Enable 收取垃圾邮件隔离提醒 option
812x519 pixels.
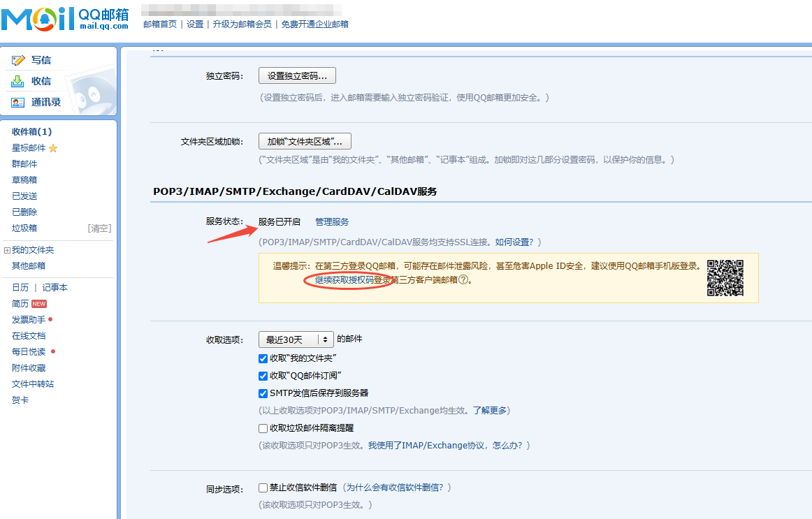[x=263, y=428]
